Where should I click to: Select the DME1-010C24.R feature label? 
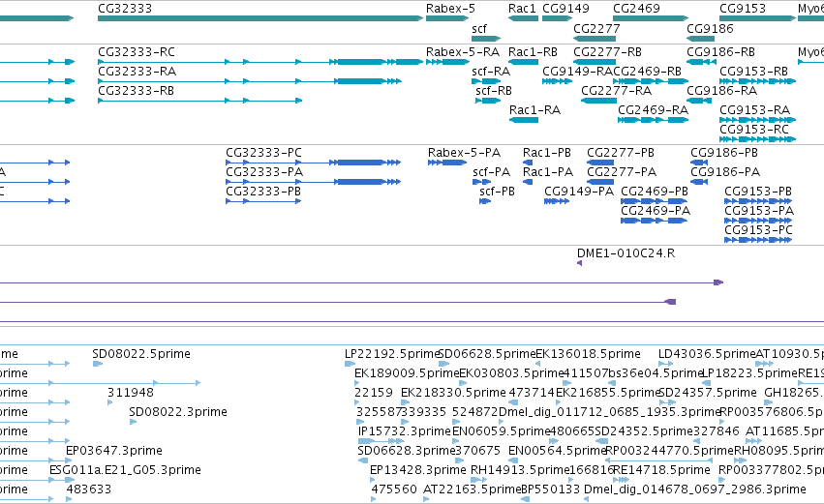click(626, 253)
